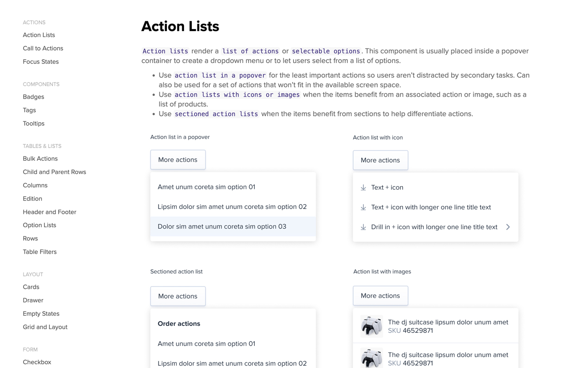Go to Table Filters page

click(x=40, y=252)
